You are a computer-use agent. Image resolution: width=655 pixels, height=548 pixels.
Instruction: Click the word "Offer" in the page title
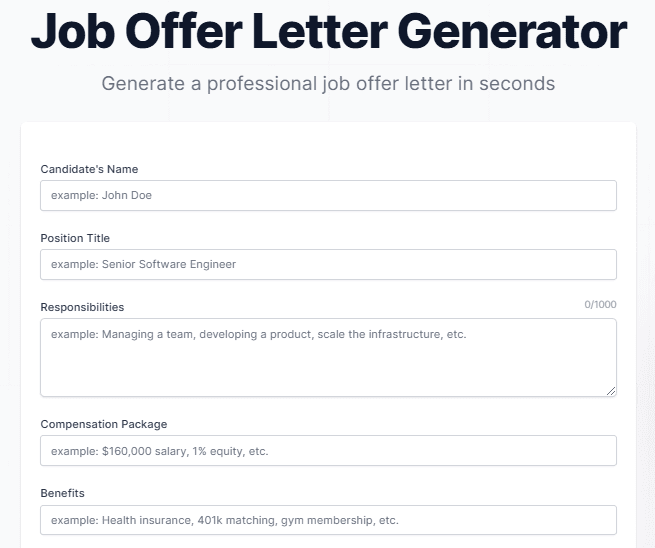pos(194,34)
